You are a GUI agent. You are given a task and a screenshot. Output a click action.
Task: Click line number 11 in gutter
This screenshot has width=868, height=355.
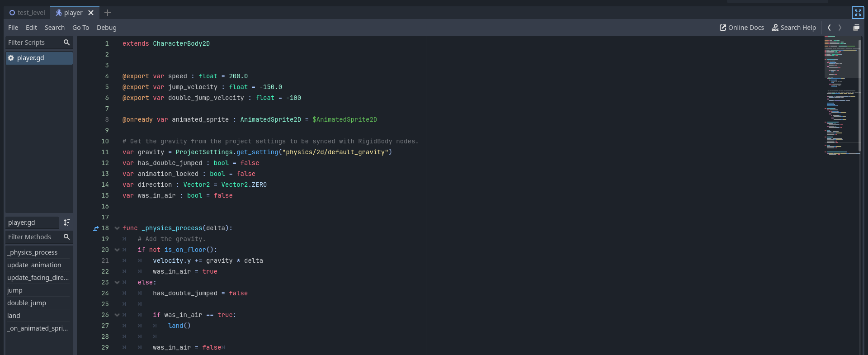pos(105,152)
